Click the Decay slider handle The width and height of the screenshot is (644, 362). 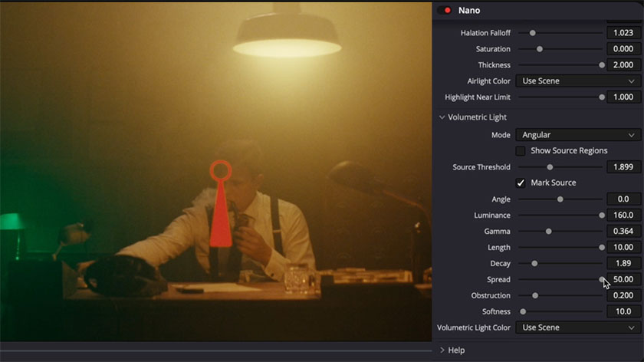(x=534, y=264)
